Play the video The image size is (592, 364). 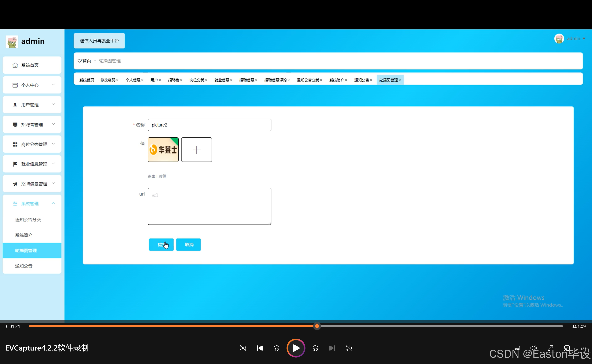[x=296, y=348]
